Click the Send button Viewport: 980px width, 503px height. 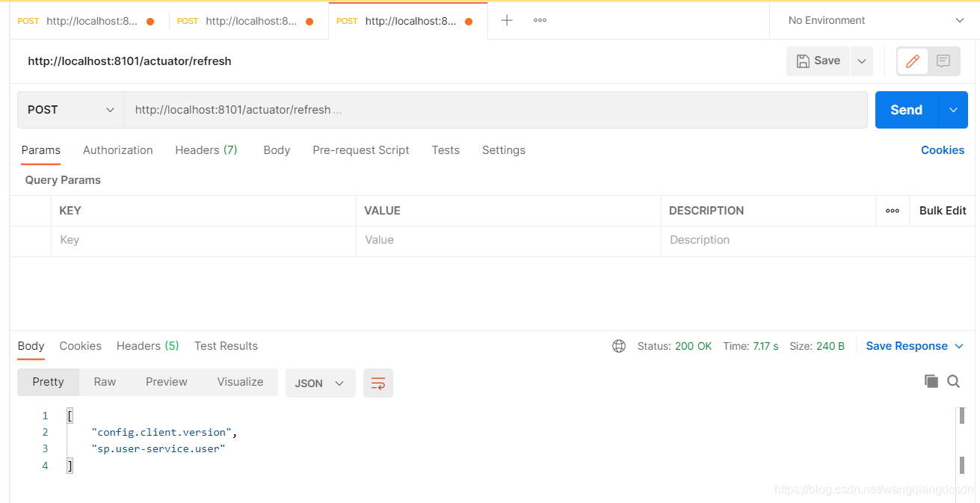907,110
